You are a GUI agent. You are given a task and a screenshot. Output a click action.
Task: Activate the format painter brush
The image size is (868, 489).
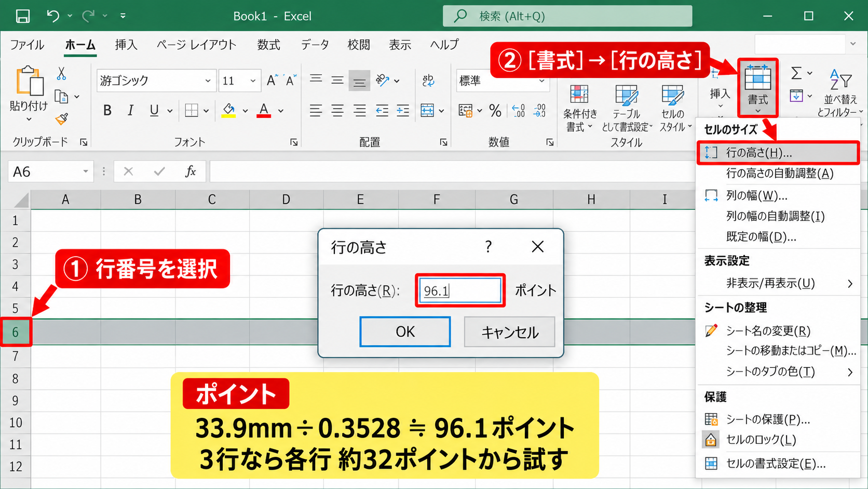(62, 120)
